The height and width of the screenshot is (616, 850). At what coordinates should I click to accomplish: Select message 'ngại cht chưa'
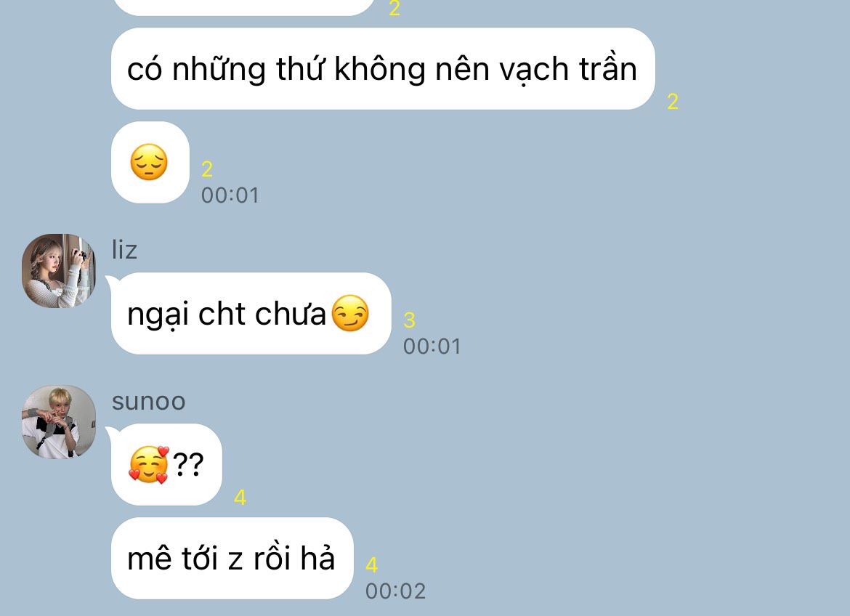tap(251, 313)
